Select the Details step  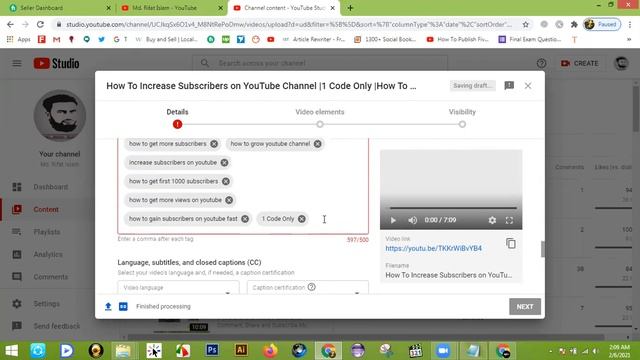pyautogui.click(x=177, y=124)
